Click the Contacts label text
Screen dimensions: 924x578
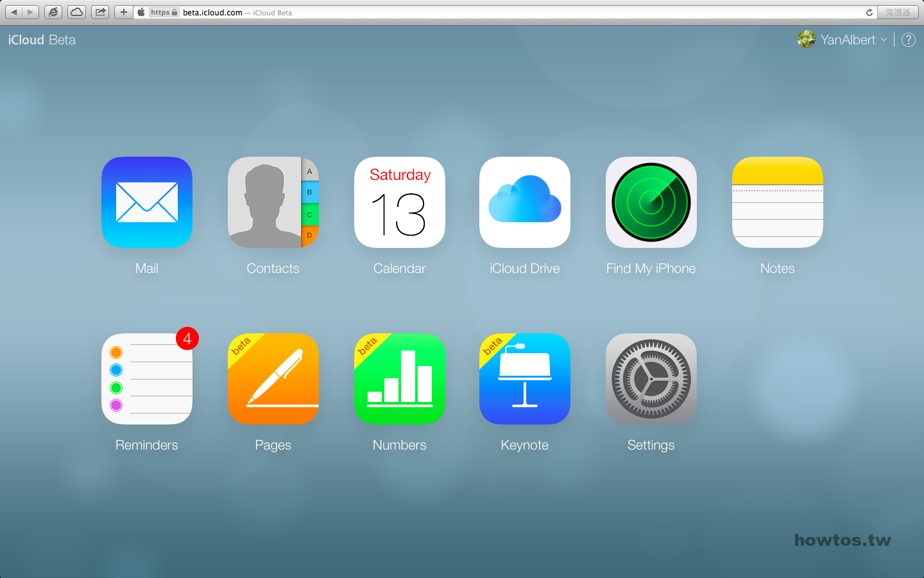(273, 268)
